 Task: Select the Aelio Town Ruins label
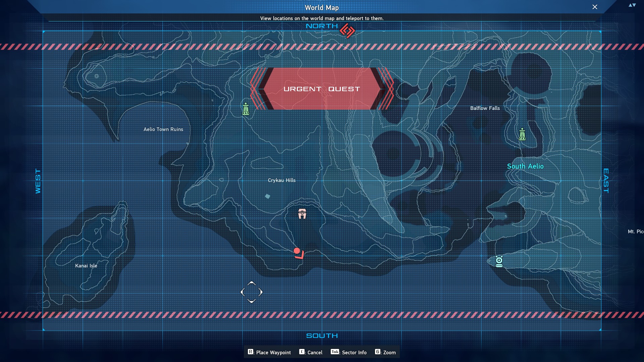163,129
